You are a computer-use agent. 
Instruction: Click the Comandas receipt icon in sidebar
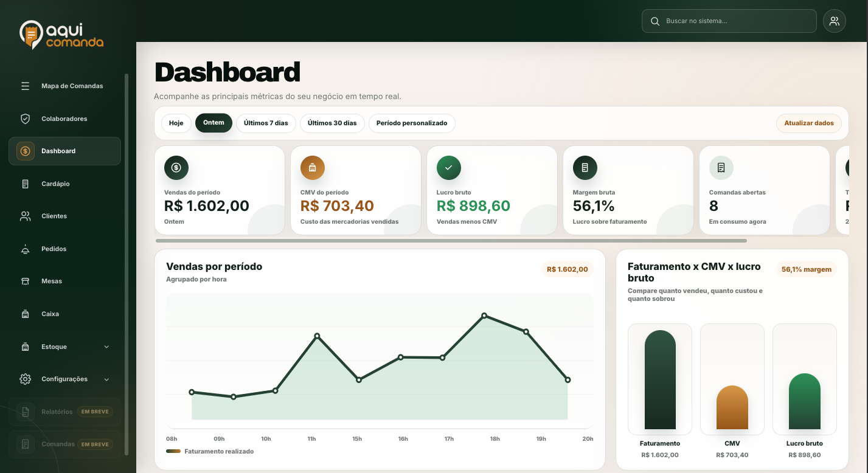25,444
